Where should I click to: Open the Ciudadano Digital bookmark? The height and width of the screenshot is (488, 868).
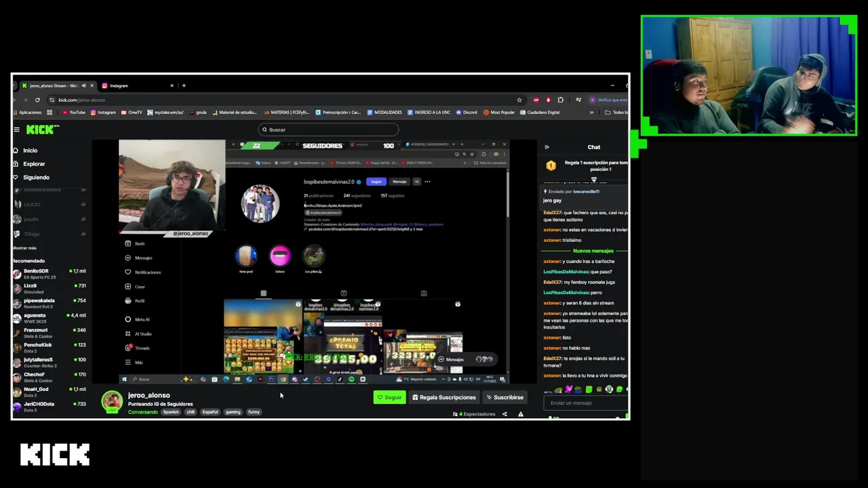(x=540, y=113)
